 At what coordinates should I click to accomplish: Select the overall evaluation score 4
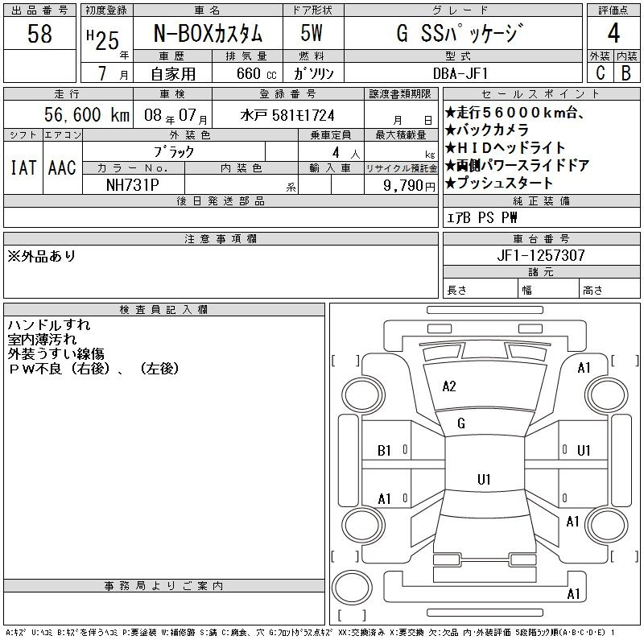point(613,33)
